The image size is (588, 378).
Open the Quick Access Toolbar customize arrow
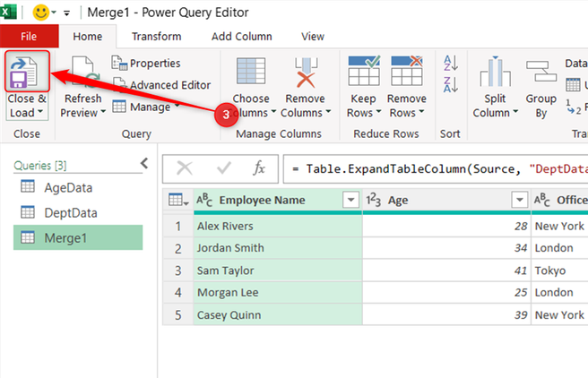tap(66, 13)
